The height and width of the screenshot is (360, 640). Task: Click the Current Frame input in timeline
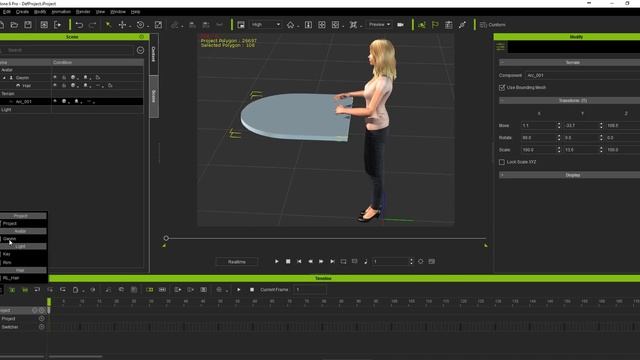tap(310, 290)
